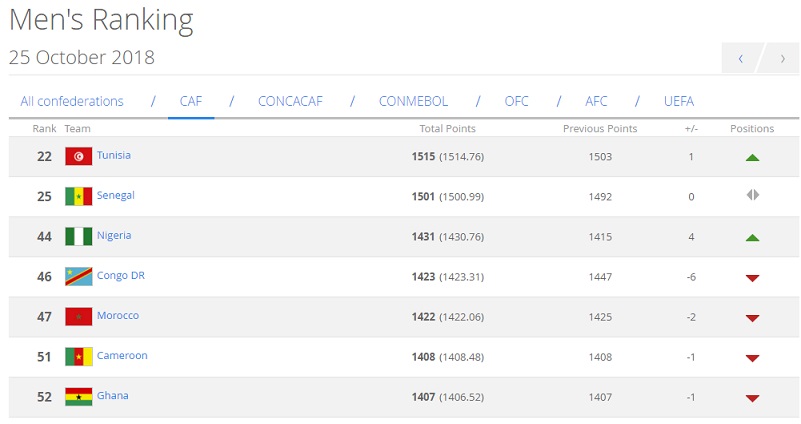Screen dimensions: 801x424
Task: Click Tunisia's green up-arrow position icon
Action: [752, 157]
